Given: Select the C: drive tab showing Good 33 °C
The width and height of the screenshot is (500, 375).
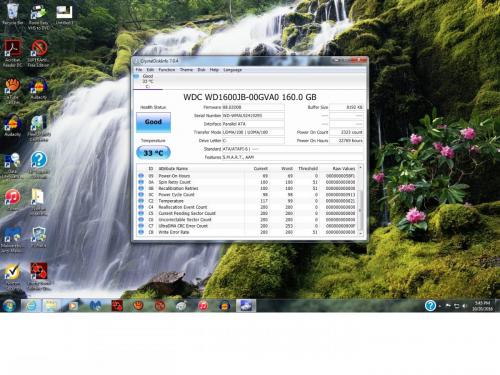Looking at the screenshot, I should coord(148,81).
